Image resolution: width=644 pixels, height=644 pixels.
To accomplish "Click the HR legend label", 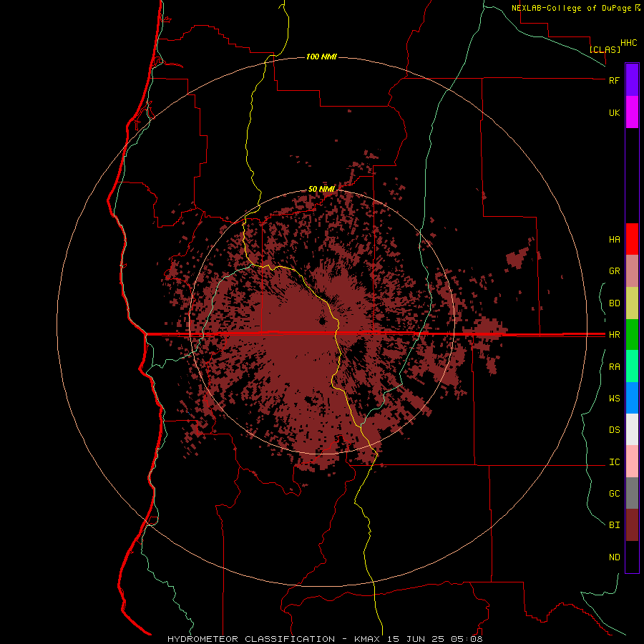I will [614, 335].
